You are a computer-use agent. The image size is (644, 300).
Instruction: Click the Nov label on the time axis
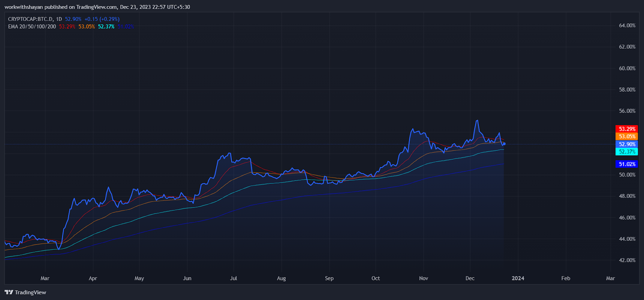click(x=423, y=278)
